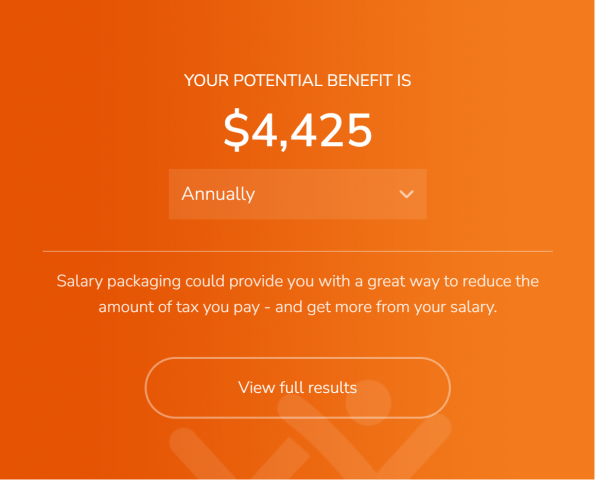The image size is (595, 480).
Task: Select the $4,425 benefit amount
Action: click(x=298, y=130)
